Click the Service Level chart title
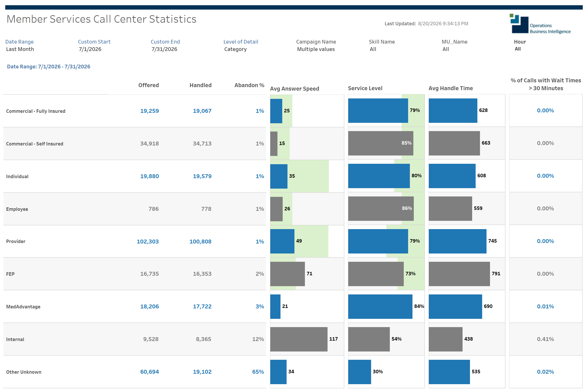 [x=365, y=88]
